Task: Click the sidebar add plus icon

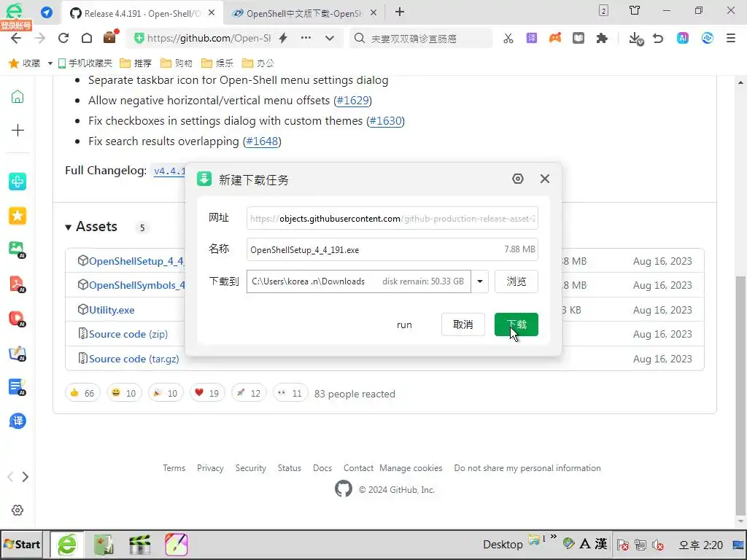Action: point(18,130)
